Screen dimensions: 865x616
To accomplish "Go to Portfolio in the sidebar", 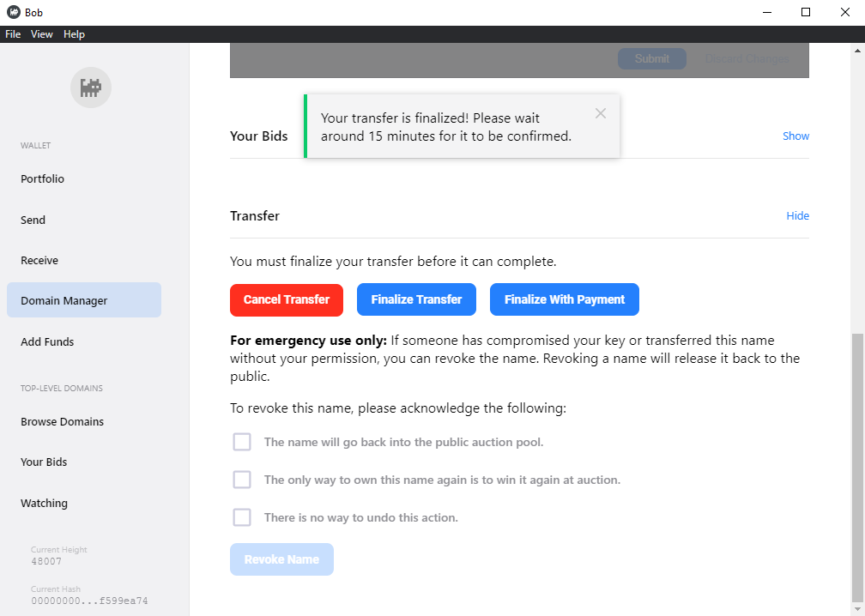I will click(x=43, y=178).
